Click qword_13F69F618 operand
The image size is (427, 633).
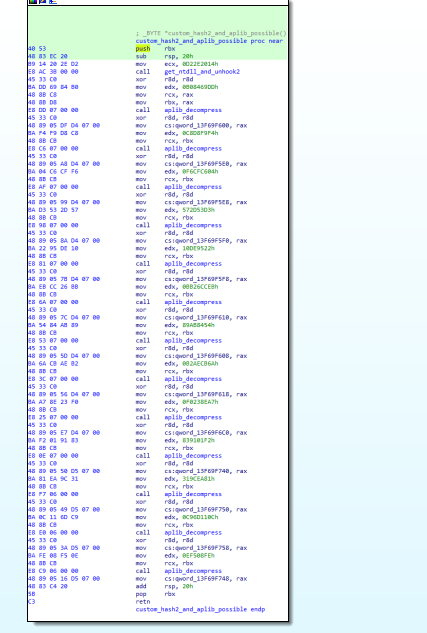[199, 394]
